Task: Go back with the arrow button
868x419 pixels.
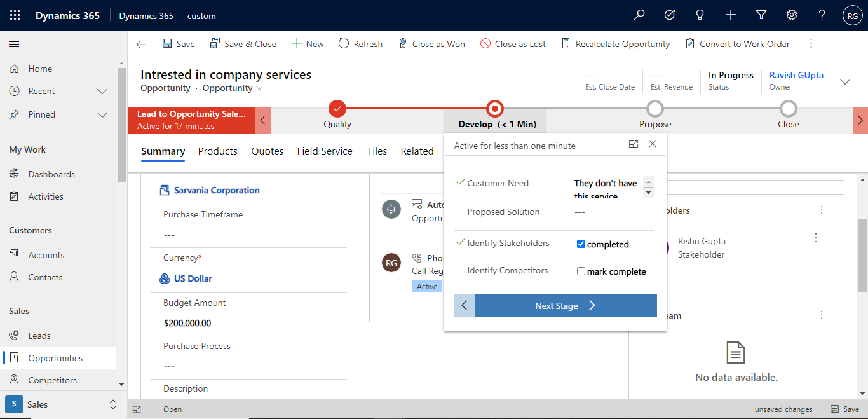Action: point(141,44)
